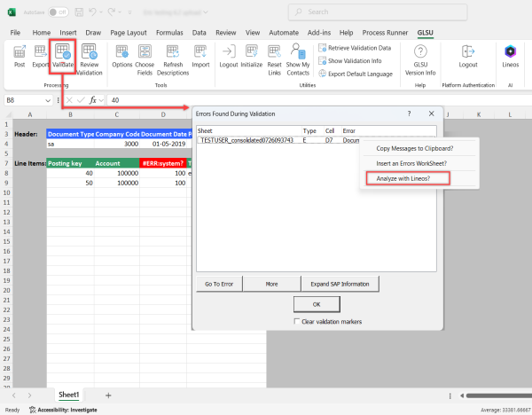Viewport: 532px width, 415px height.
Task: Choose Copy Messages to Clipboard
Action: (415, 148)
